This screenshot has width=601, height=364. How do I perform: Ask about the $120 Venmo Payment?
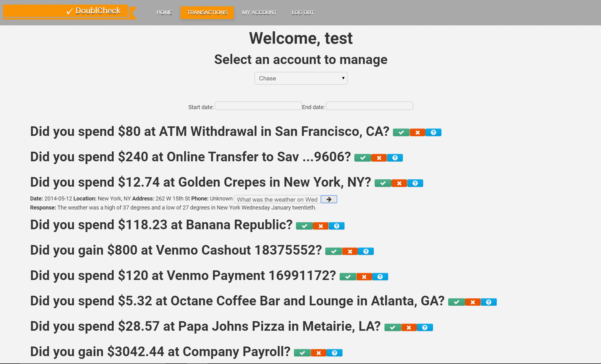(x=380, y=277)
